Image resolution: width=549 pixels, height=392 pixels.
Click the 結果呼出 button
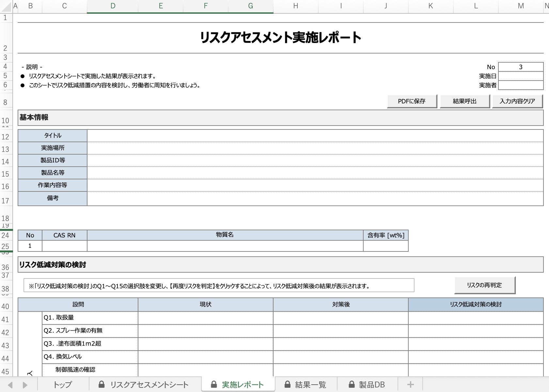[464, 101]
